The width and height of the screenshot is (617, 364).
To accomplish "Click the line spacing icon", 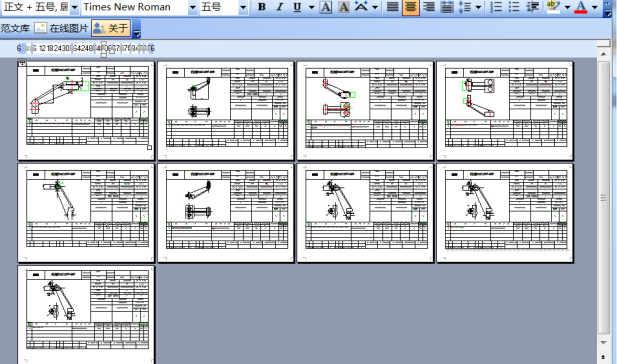I will 465,7.
